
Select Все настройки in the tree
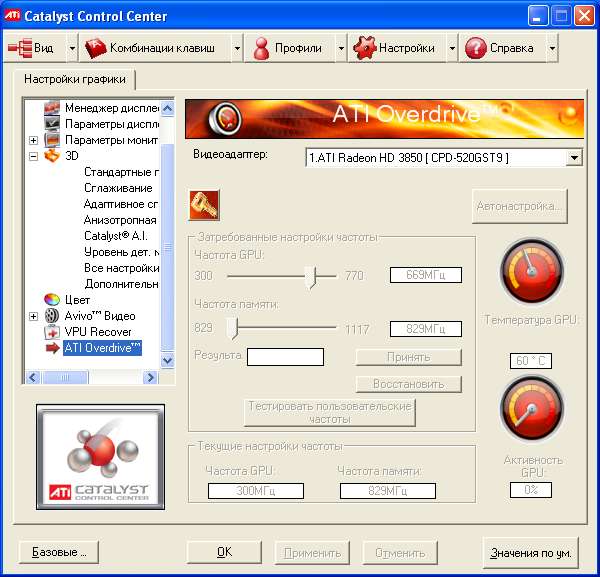pos(121,268)
